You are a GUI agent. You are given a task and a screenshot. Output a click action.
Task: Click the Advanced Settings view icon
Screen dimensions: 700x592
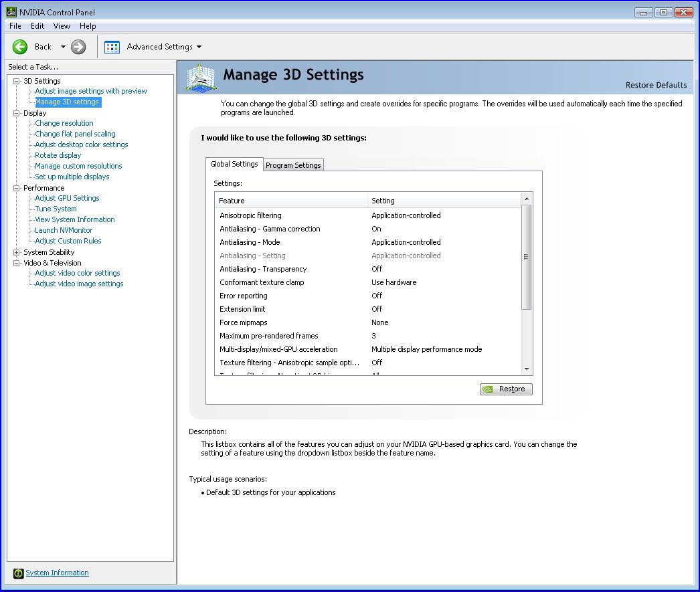pyautogui.click(x=112, y=47)
